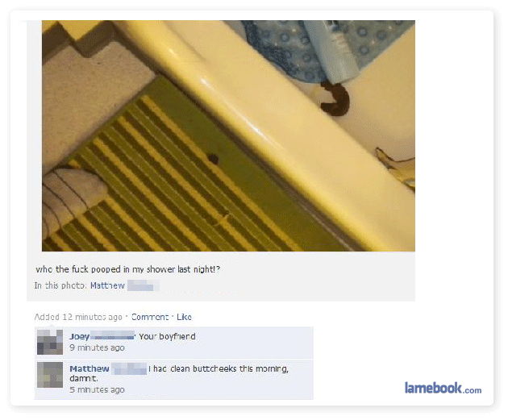508x420 pixels.
Task: Visit the lamebook.com logo
Action: pos(443,388)
